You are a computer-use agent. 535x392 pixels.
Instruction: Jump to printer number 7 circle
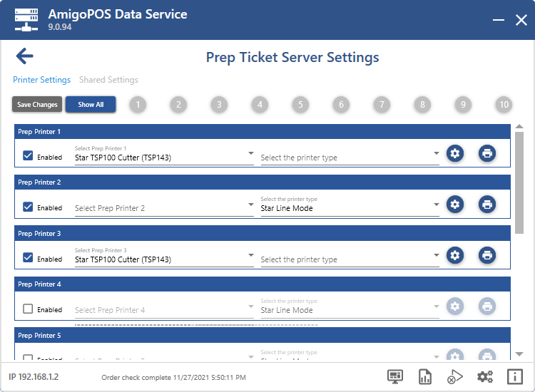tap(382, 104)
